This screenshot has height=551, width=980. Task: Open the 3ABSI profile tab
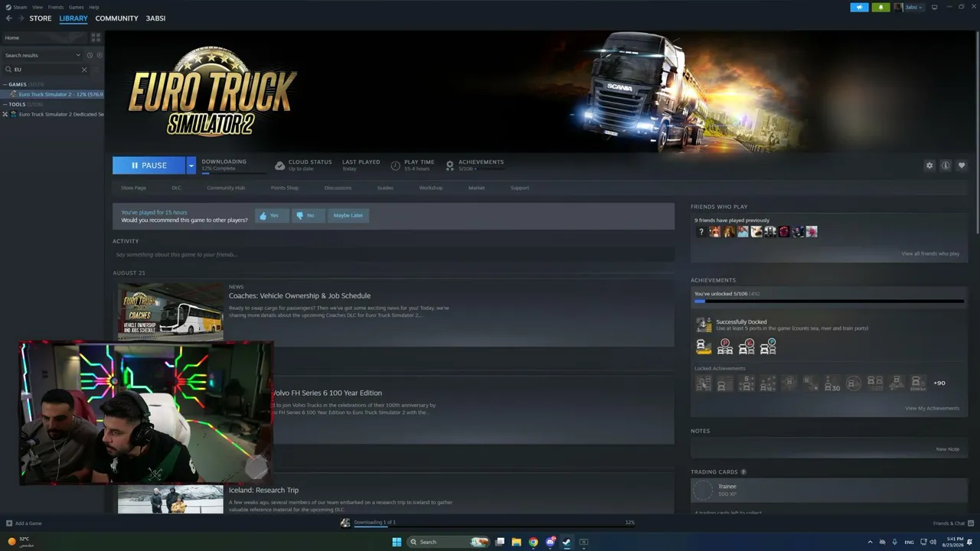(155, 18)
